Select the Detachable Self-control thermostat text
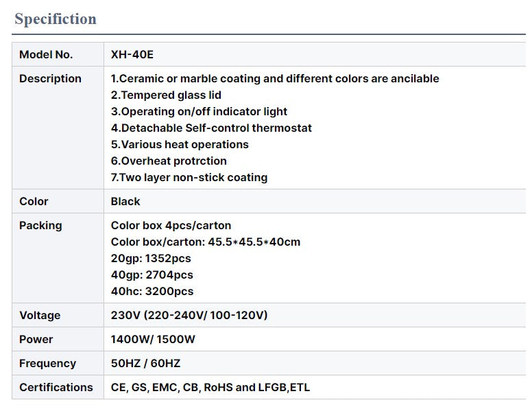 211,128
